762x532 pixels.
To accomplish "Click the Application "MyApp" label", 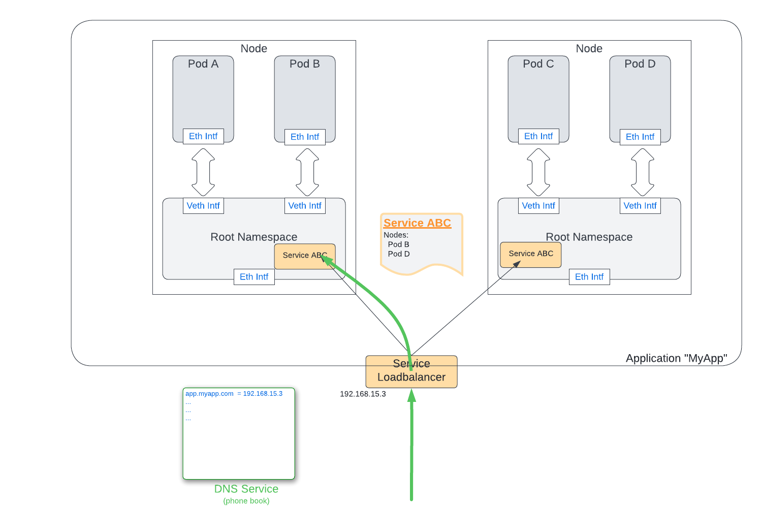I will 677,358.
